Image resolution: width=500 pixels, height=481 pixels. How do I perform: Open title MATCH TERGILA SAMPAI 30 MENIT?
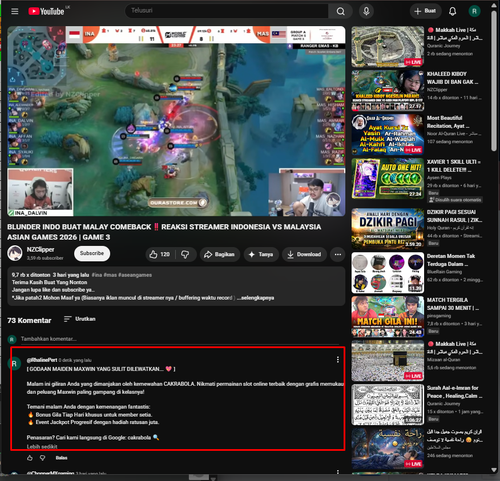(x=453, y=304)
